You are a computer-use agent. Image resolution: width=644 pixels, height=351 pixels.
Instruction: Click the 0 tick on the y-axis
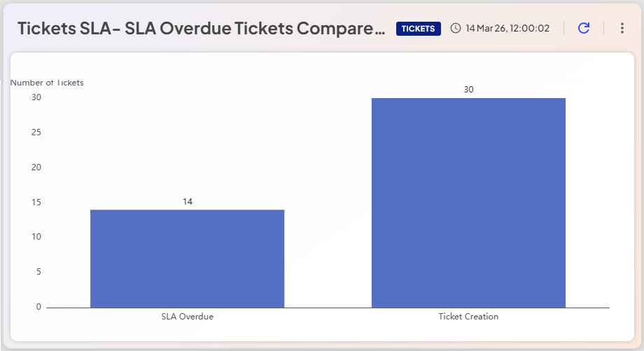[x=38, y=307]
